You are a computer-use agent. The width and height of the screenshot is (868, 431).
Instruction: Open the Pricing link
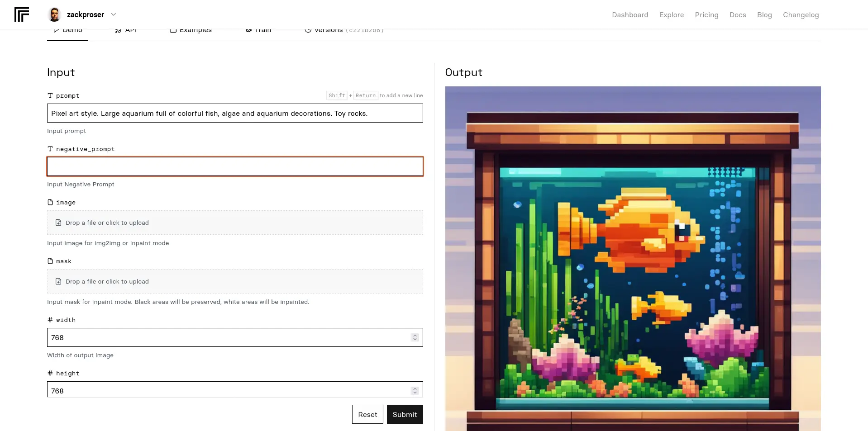pos(706,15)
